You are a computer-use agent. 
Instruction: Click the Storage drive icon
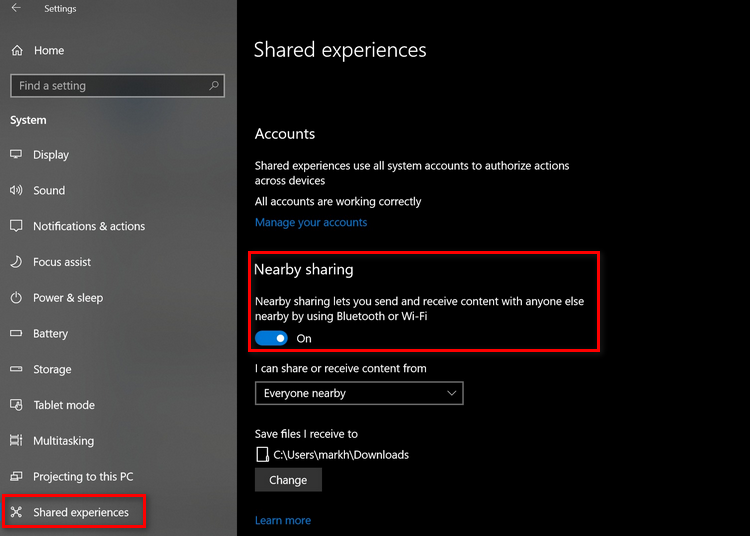(x=16, y=369)
